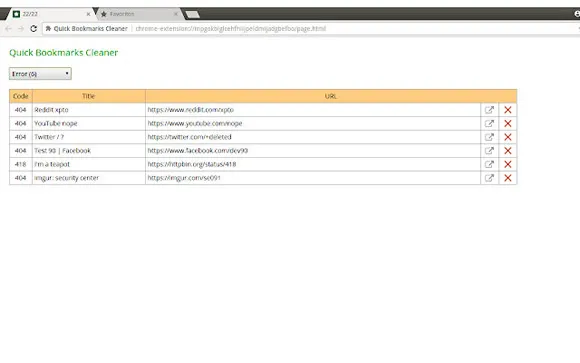The width and height of the screenshot is (580, 363).
Task: Remove the YouTube nope bookmark
Action: pyautogui.click(x=508, y=124)
